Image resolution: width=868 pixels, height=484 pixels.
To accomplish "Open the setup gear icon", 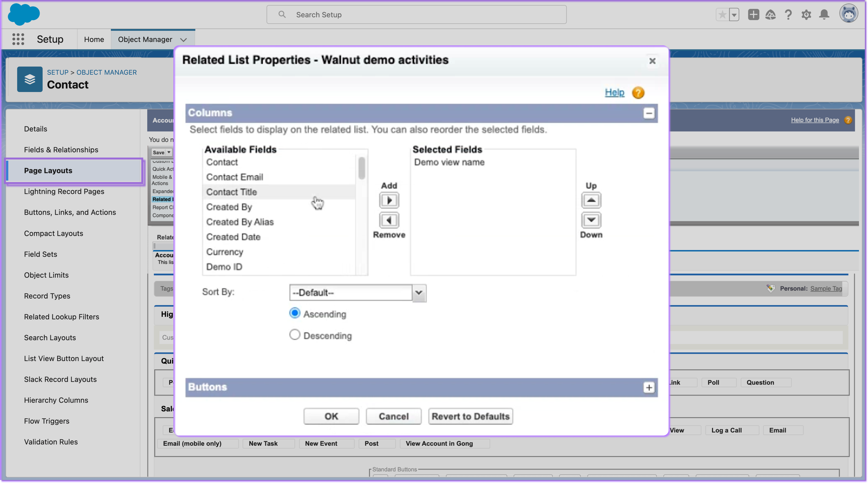I will [x=806, y=15].
